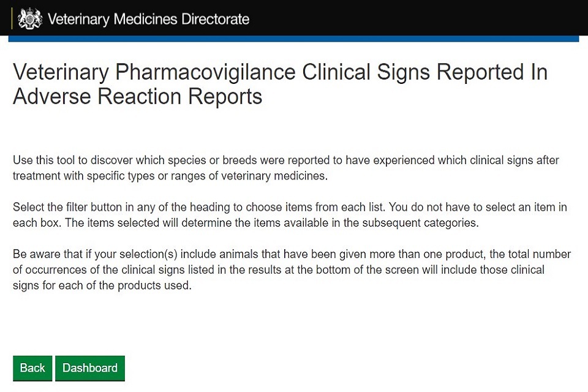This screenshot has height=392, width=588.
Task: Click the line starting 'each box. The items selected'
Action: (x=245, y=223)
